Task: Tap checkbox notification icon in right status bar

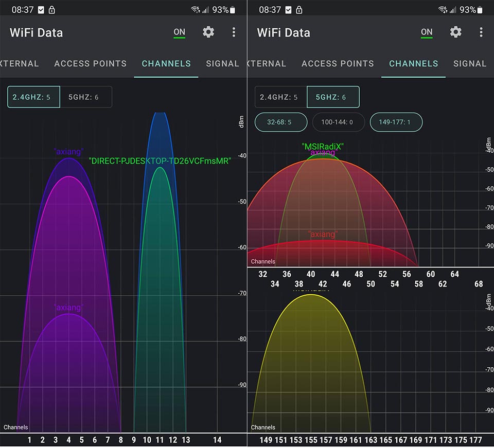Action: click(x=288, y=10)
